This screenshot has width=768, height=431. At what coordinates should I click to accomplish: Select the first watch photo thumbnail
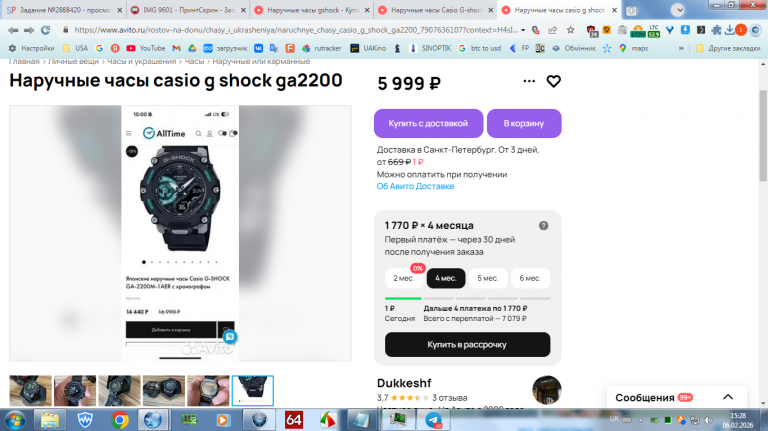pyautogui.click(x=30, y=390)
